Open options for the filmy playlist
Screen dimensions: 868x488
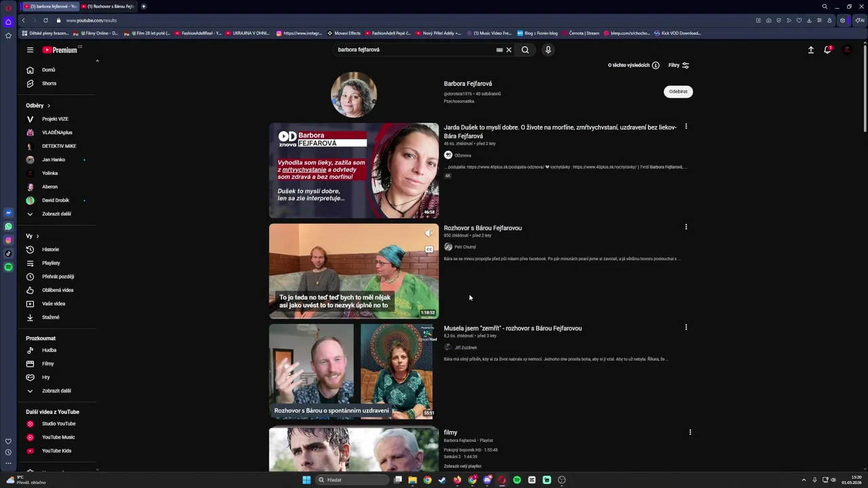[690, 432]
